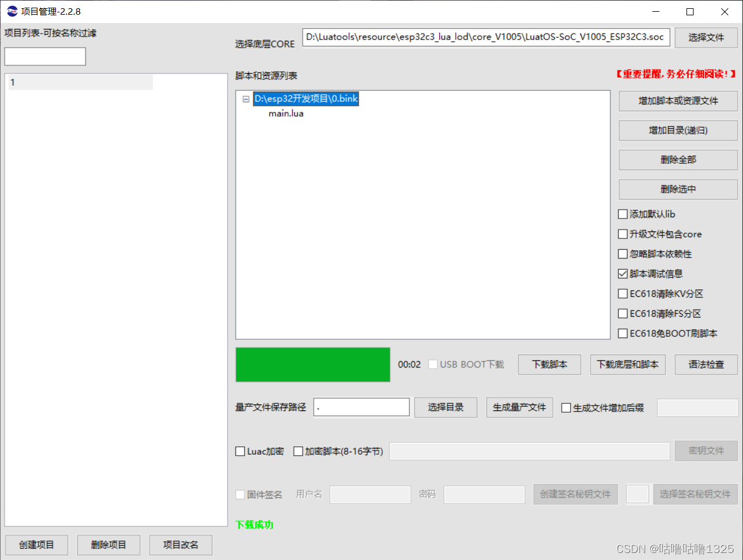
Task: Click the project name filter input box
Action: coord(45,56)
